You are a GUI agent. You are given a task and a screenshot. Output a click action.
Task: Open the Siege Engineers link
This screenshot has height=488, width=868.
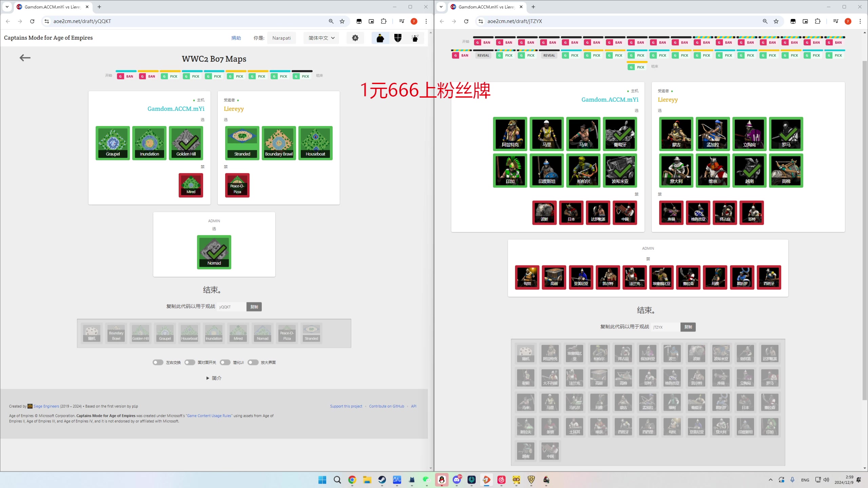pyautogui.click(x=46, y=406)
